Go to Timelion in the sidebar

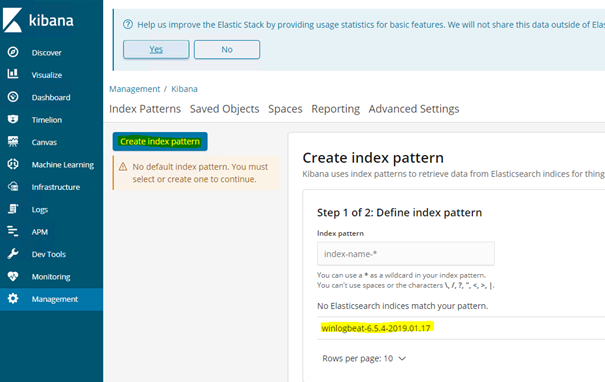pyautogui.click(x=47, y=120)
